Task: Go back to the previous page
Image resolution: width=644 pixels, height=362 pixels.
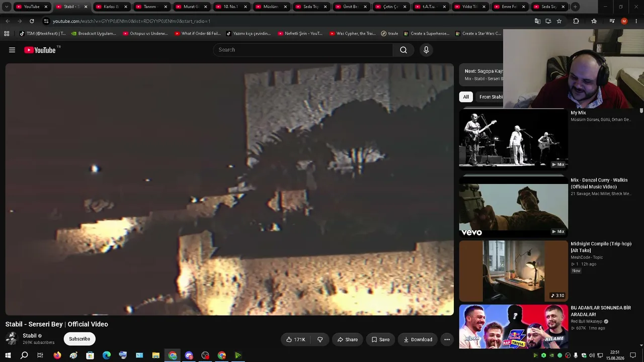Action: (x=8, y=21)
